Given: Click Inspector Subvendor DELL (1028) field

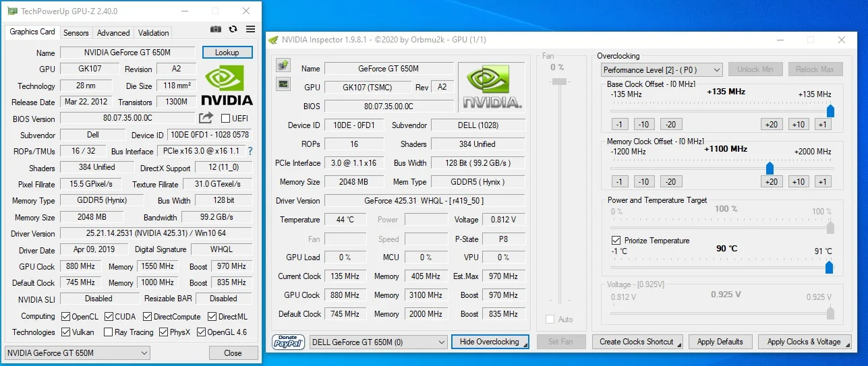Looking at the screenshot, I should [x=478, y=125].
